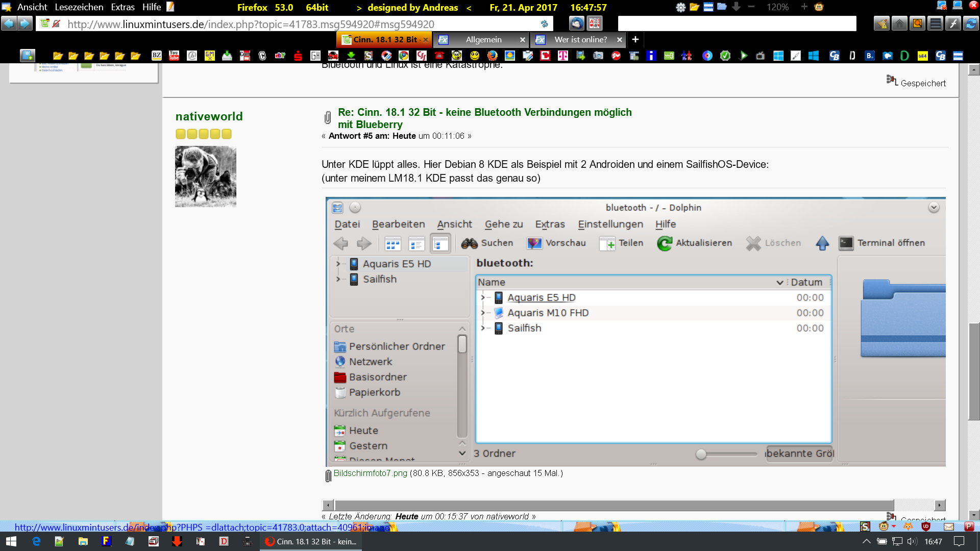Switch to the 'Wer ist online?' tab
This screenshot has width=980, height=551.
coord(580,39)
